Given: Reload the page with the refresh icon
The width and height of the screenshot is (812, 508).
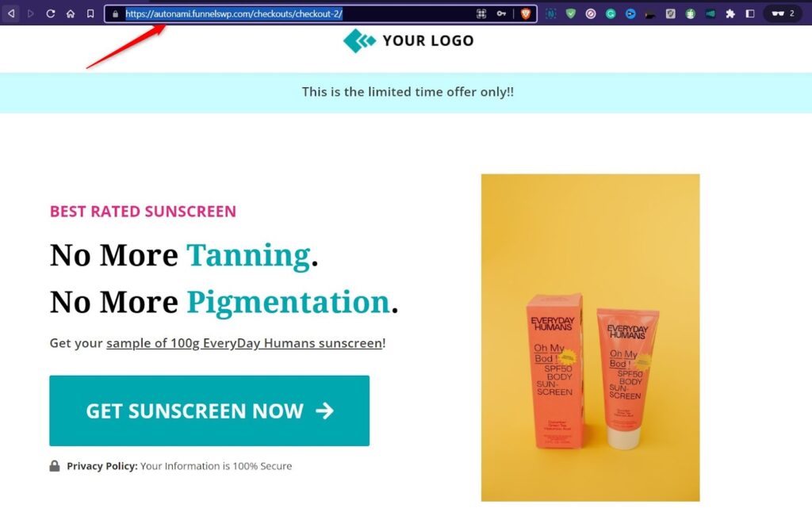Looking at the screenshot, I should [x=50, y=13].
